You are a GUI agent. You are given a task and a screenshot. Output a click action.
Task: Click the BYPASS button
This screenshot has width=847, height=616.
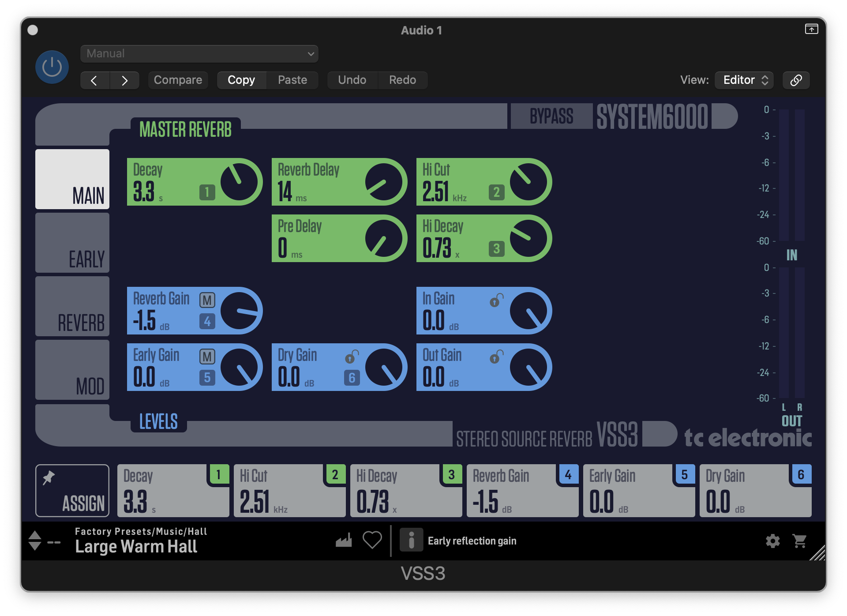coord(551,116)
